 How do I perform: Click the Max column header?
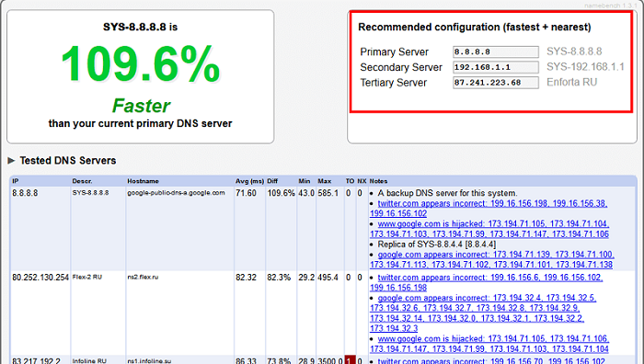325,181
